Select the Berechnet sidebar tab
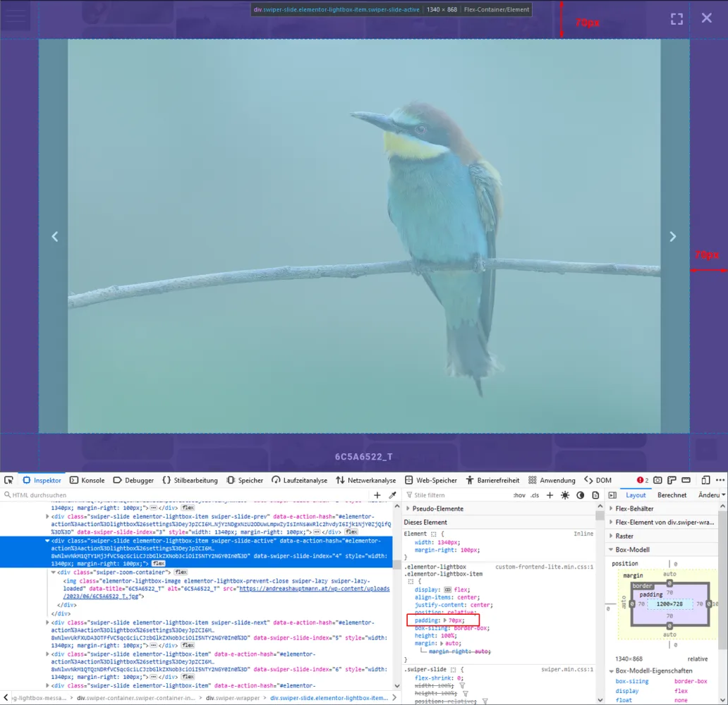Image resolution: width=728 pixels, height=705 pixels. 672,495
